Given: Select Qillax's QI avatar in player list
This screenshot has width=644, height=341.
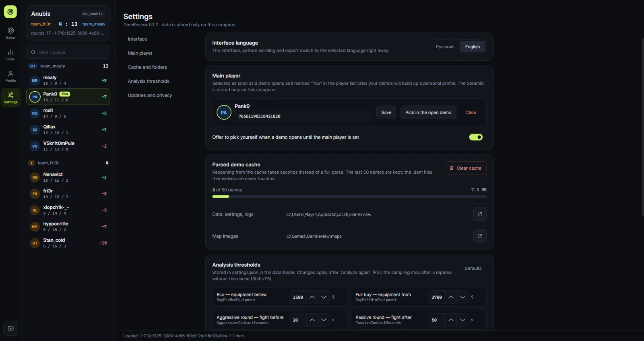Looking at the screenshot, I should coord(35,130).
